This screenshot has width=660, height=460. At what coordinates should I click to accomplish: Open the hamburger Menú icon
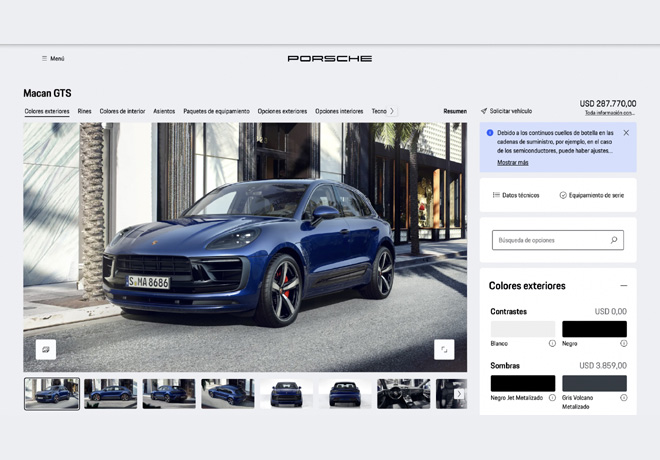click(44, 59)
